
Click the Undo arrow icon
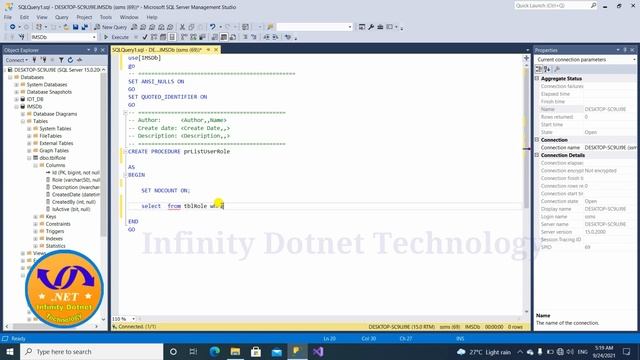[213, 27]
